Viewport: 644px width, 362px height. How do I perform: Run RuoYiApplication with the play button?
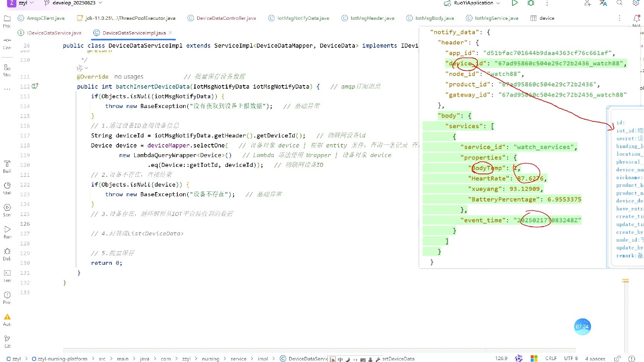point(515,3)
